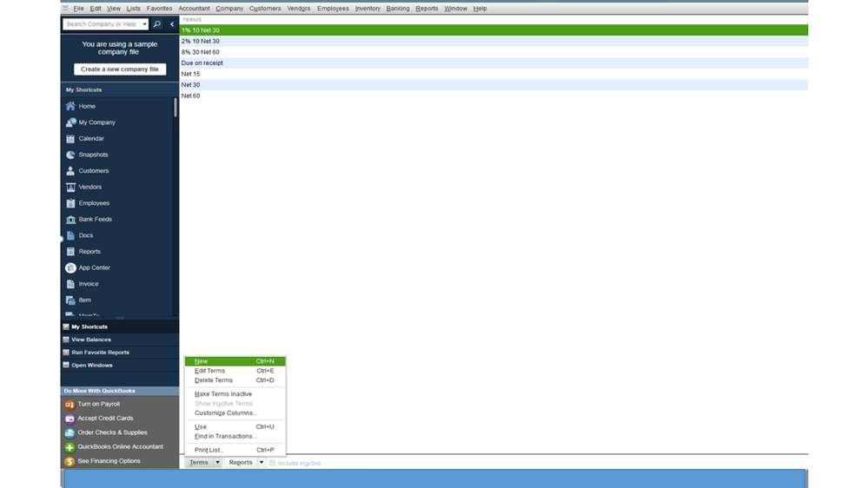
Task: Open the Company menu
Action: [x=229, y=9]
